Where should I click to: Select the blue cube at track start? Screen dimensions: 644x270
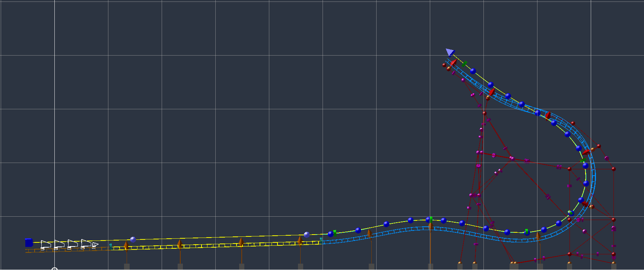[29, 243]
